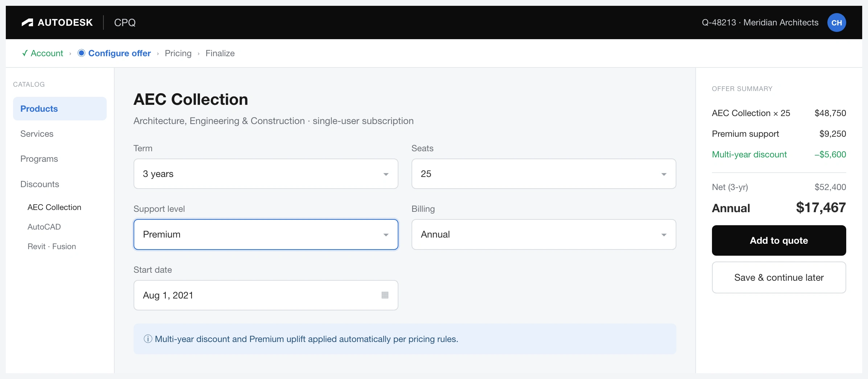Click the info icon in the pricing notice
This screenshot has height=379, width=868.
(148, 339)
